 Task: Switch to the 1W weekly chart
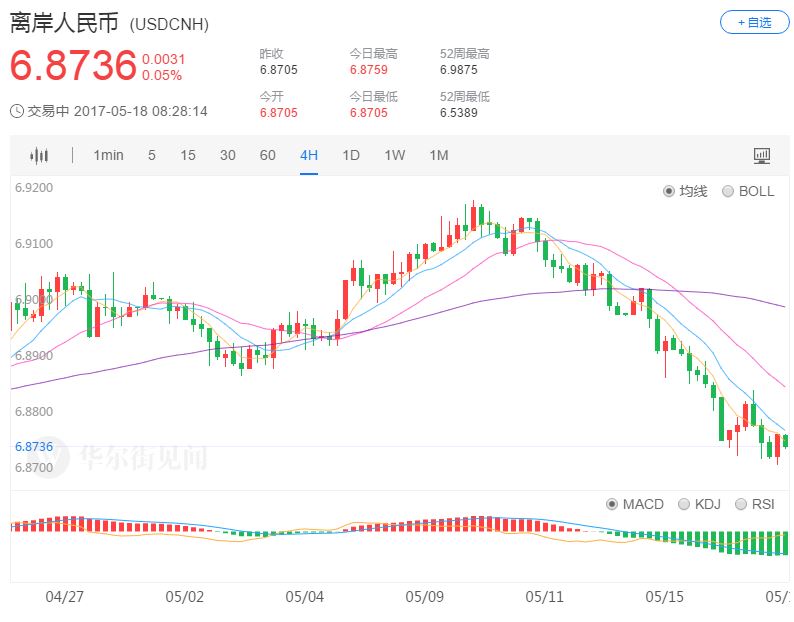tap(395, 155)
